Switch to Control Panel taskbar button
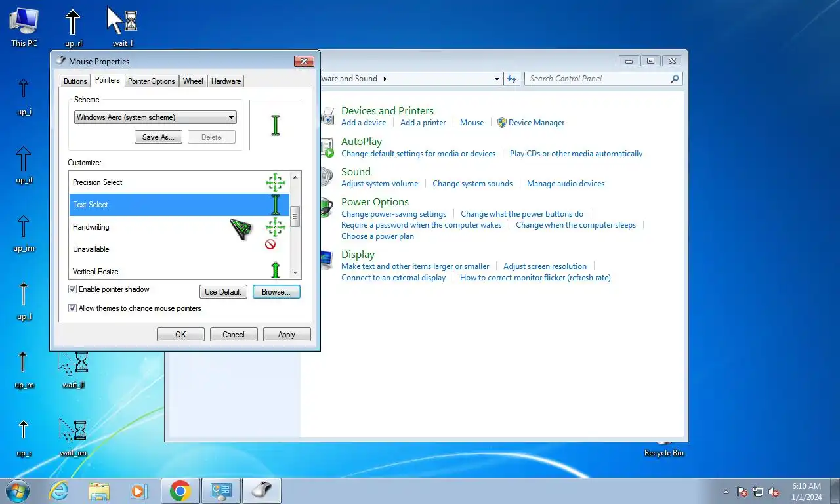 (x=221, y=491)
